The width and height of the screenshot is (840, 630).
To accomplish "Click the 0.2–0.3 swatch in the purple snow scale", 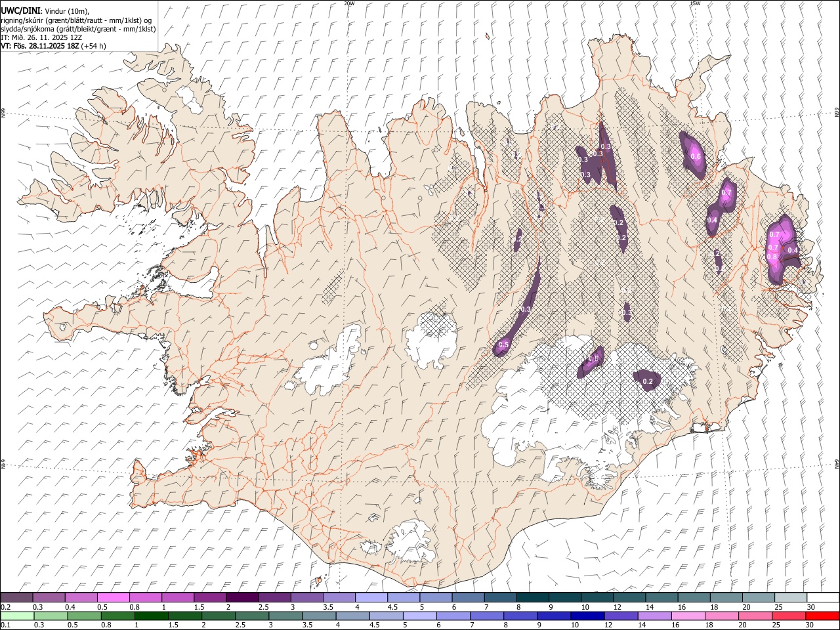I will 16,597.
